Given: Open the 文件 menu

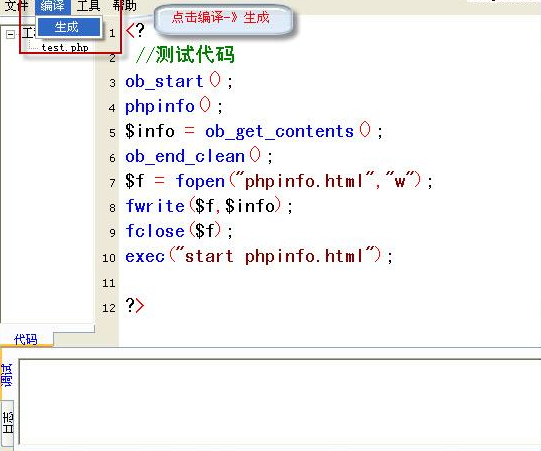Looking at the screenshot, I should [x=16, y=6].
